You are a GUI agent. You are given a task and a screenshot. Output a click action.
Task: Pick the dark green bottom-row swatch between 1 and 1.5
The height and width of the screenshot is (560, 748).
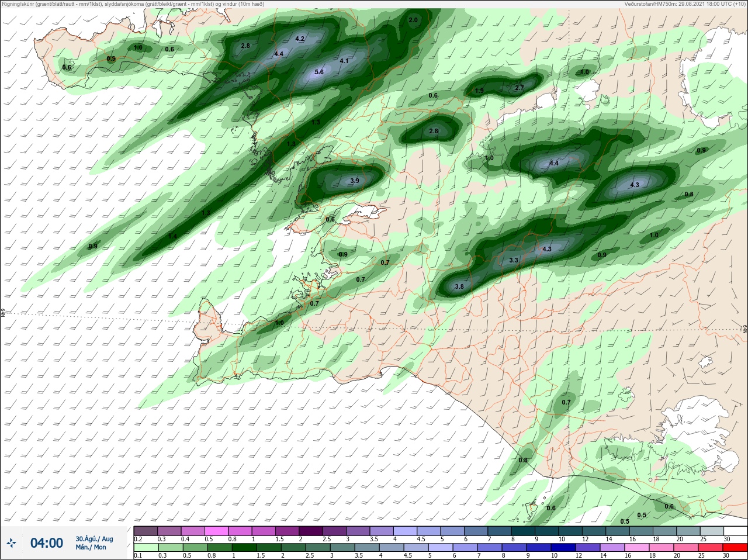tap(243, 547)
